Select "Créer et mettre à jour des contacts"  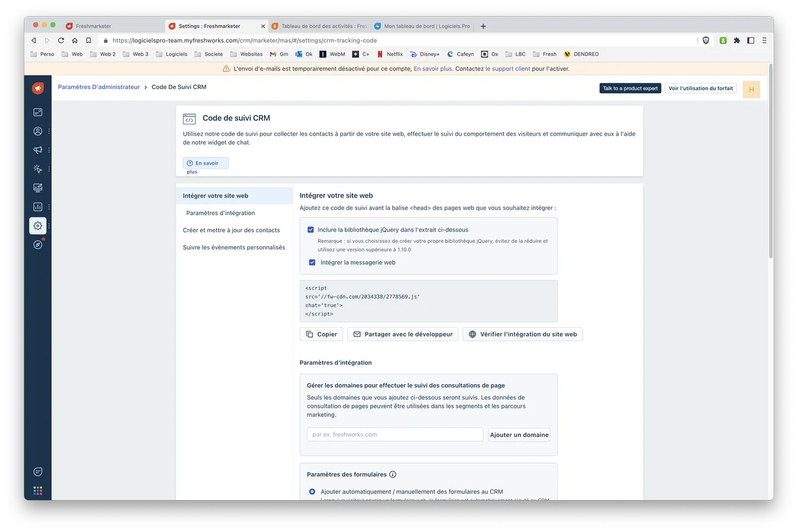(x=231, y=230)
